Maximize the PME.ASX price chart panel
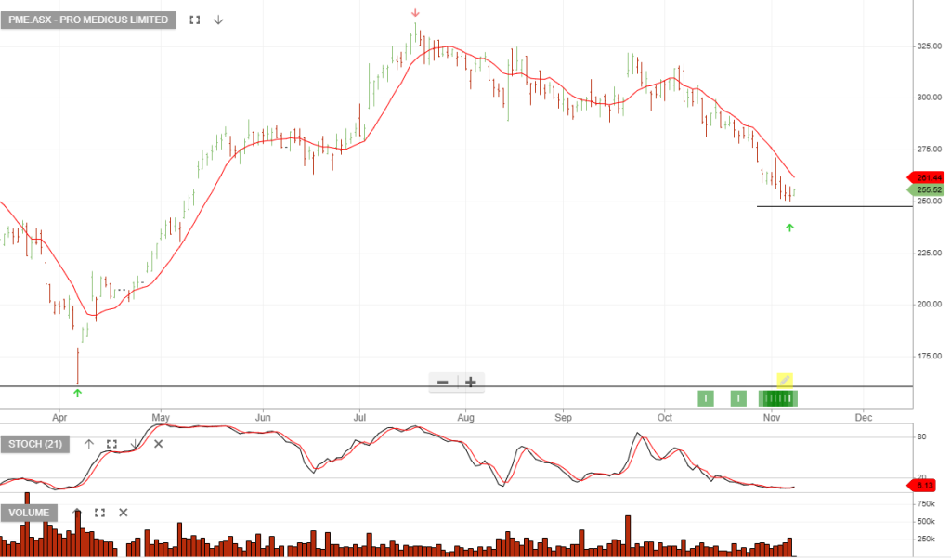The width and height of the screenshot is (951, 560). [194, 20]
